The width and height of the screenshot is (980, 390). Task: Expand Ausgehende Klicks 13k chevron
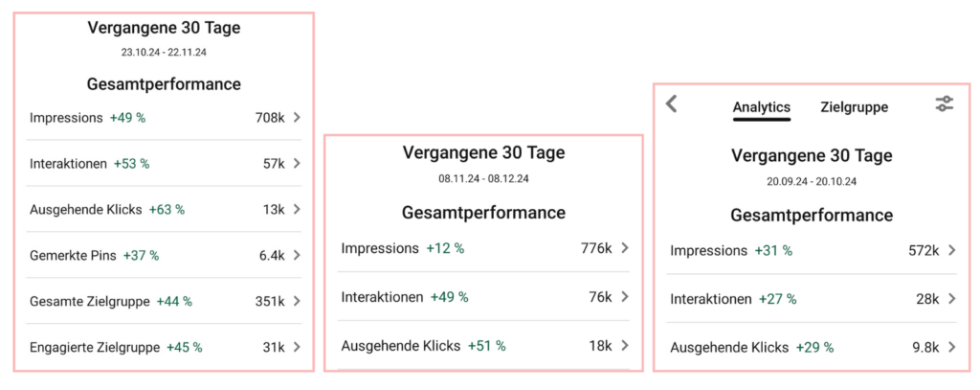[x=297, y=209]
